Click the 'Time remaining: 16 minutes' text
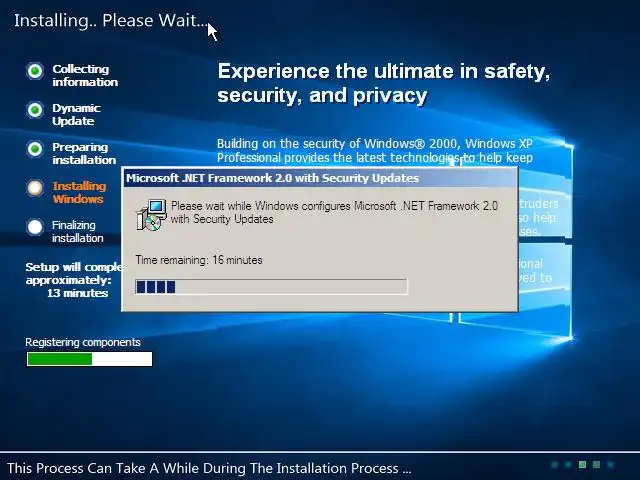Screen dimensions: 640x480 click(x=199, y=260)
